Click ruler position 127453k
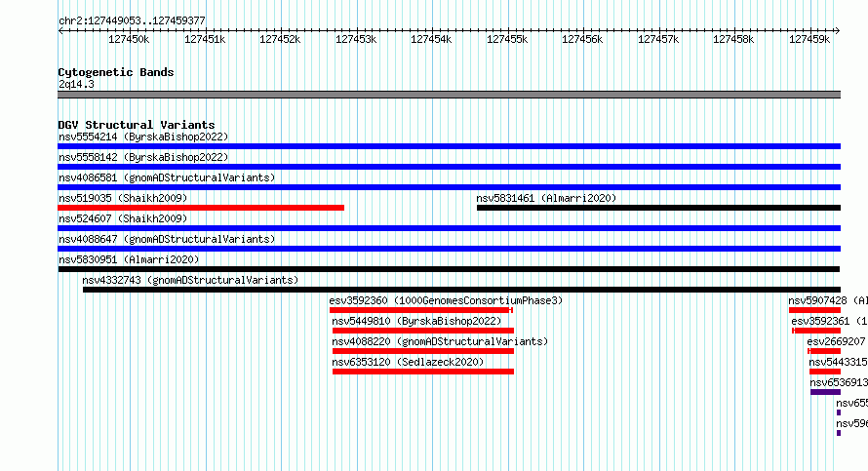 [x=356, y=39]
